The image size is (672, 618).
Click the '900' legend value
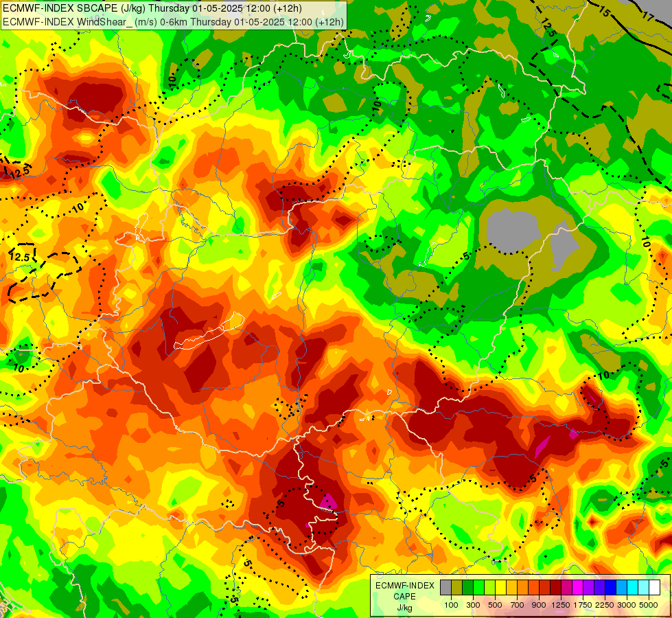539,605
